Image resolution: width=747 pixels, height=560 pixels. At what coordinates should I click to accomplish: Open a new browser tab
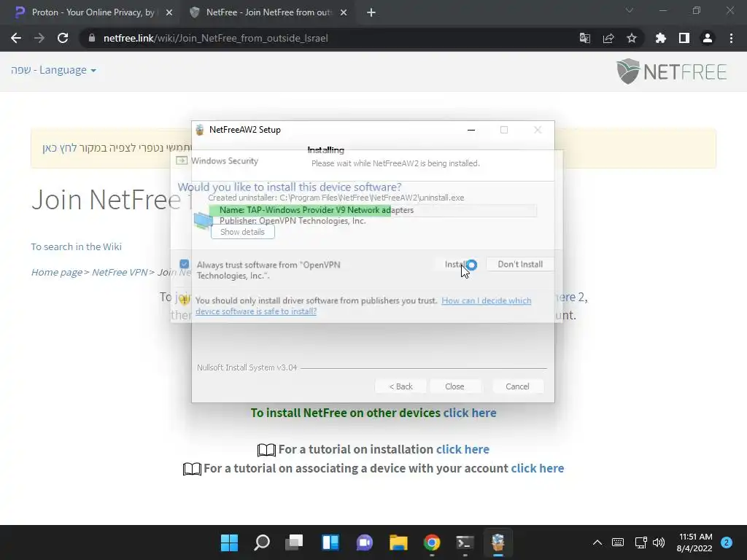click(371, 12)
